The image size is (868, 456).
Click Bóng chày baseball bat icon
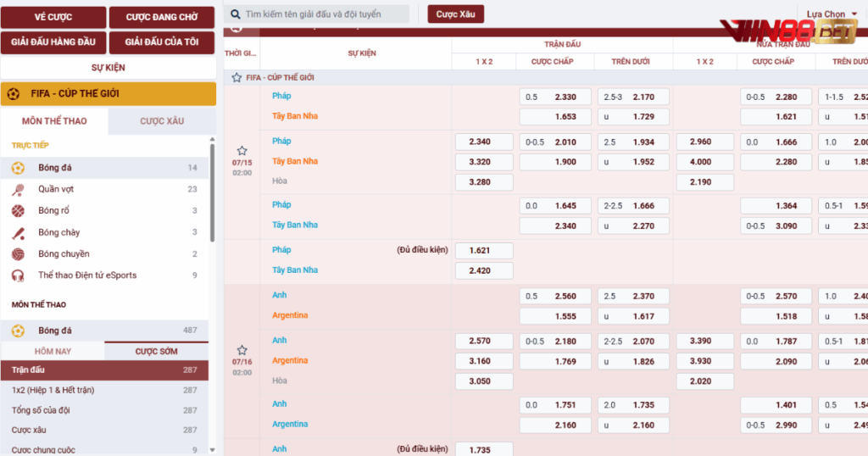click(x=18, y=233)
